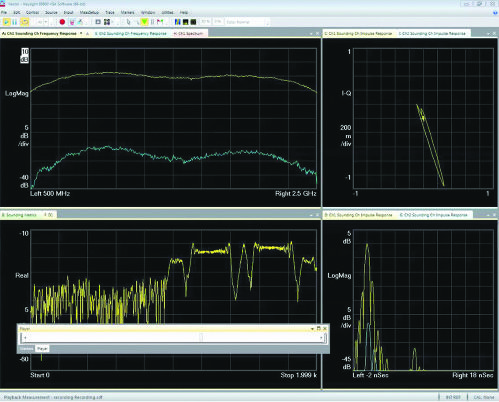Screen dimensions: 499x402
Task: Open the Markers menu
Action: pyautogui.click(x=127, y=12)
